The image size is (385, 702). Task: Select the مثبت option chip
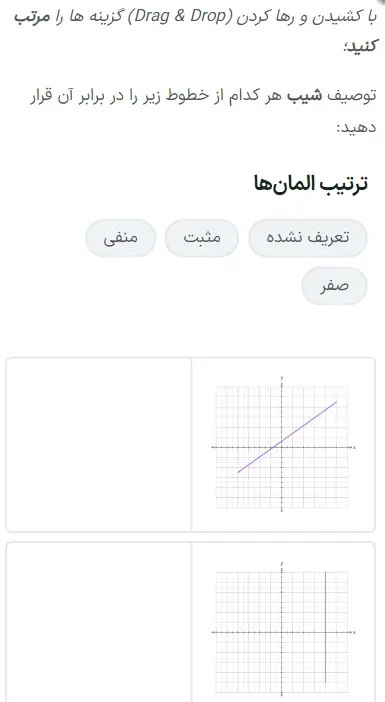point(201,238)
